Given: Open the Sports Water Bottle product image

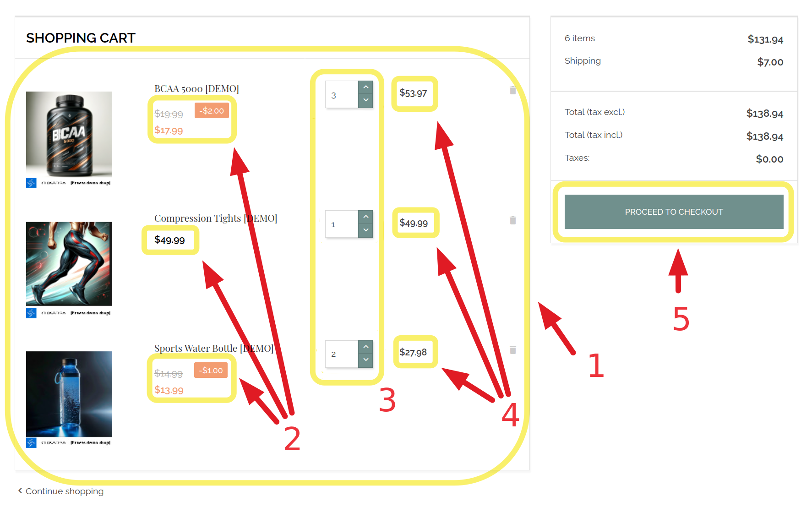Looking at the screenshot, I should (69, 399).
